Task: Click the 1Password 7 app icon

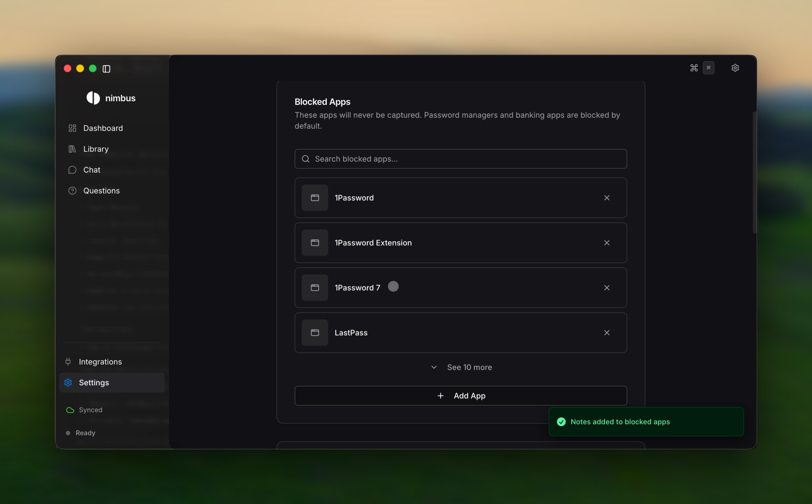Action: coord(315,288)
